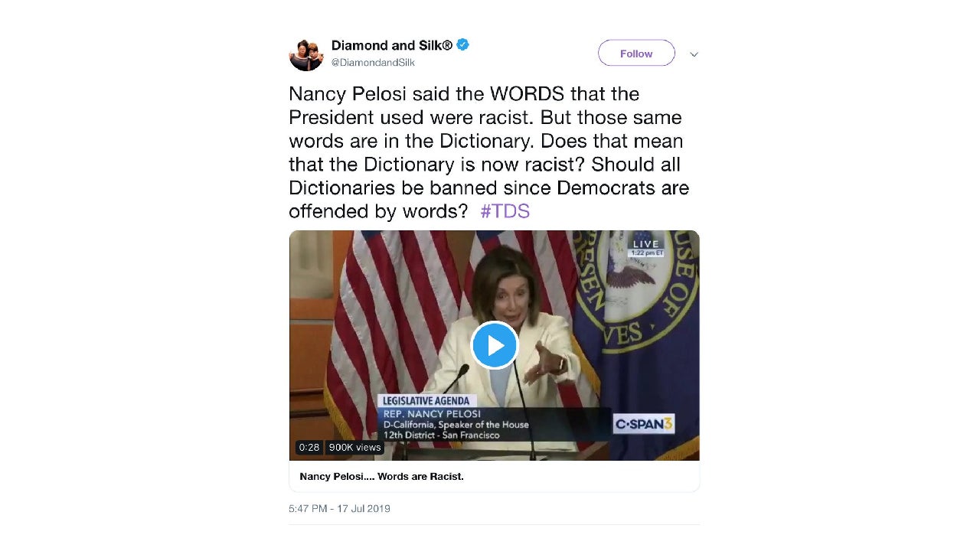Click the LEGISLATIVE AGENDA banner in video

(426, 401)
